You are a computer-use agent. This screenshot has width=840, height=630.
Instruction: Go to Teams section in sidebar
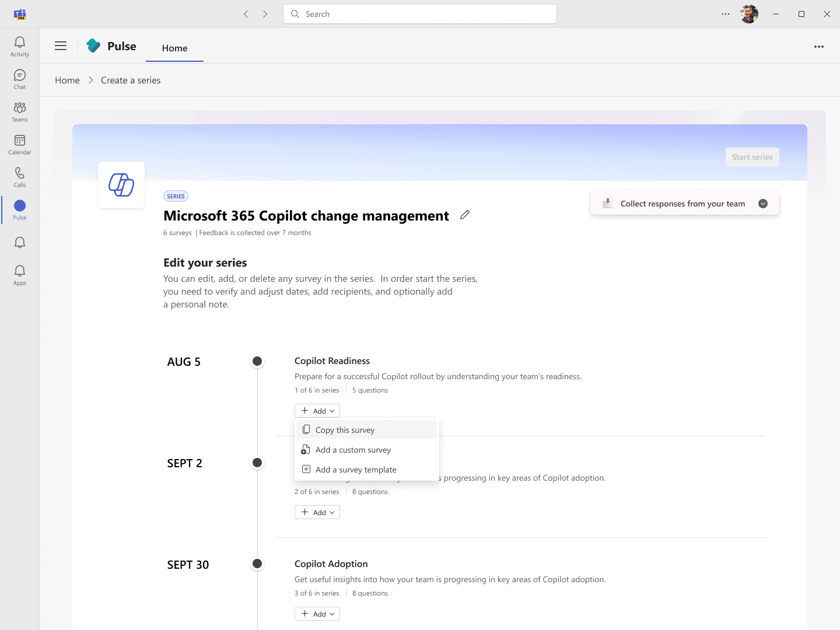(20, 112)
